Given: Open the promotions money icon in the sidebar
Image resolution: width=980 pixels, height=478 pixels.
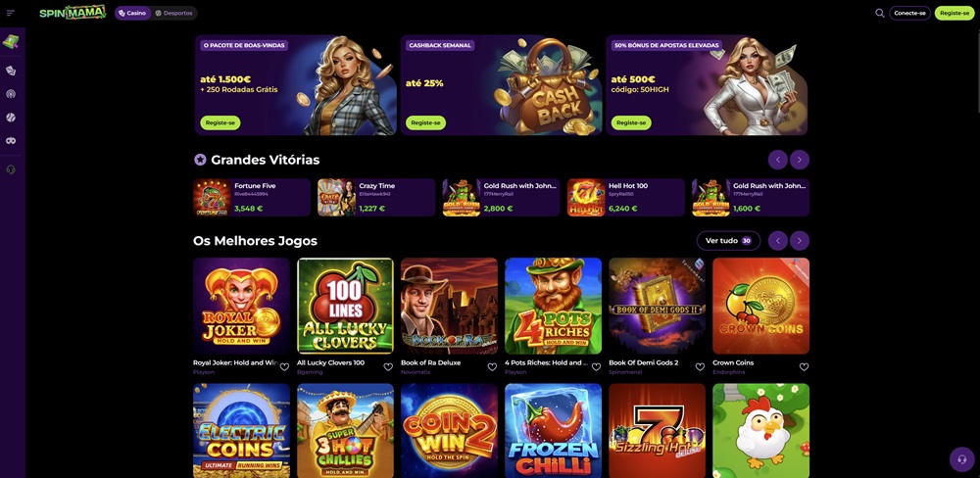Looking at the screenshot, I should [x=11, y=42].
